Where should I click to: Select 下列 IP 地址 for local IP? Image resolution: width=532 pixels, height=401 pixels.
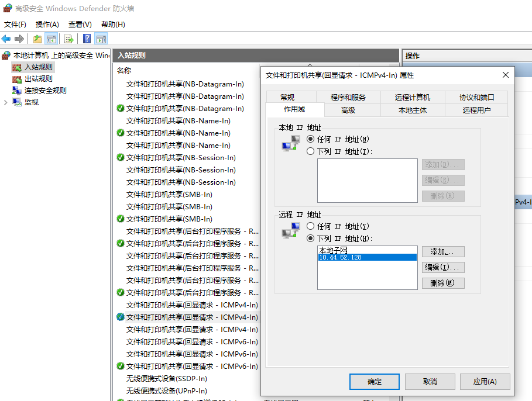point(310,151)
